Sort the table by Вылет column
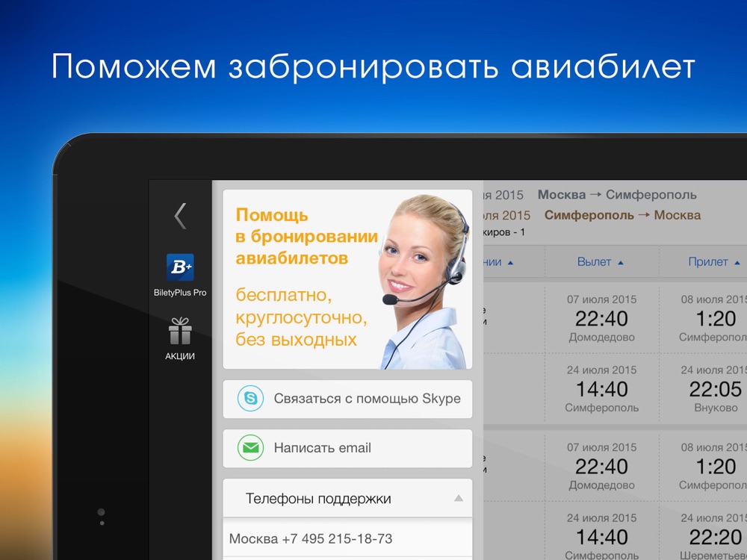The width and height of the screenshot is (747, 560). click(x=601, y=262)
